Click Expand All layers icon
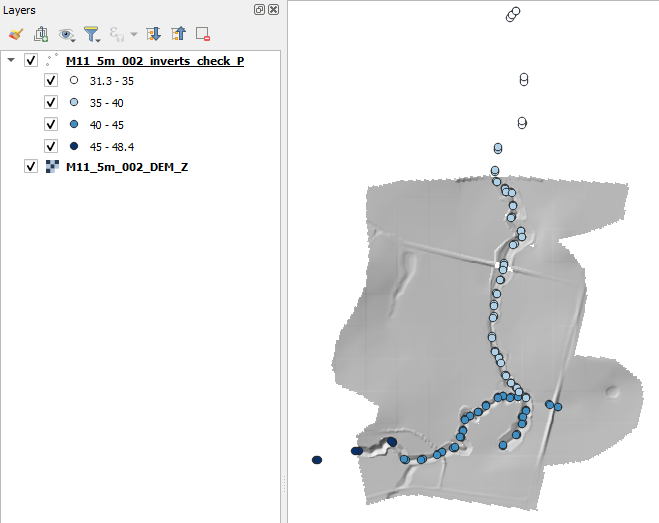The width and height of the screenshot is (659, 523). click(x=153, y=34)
